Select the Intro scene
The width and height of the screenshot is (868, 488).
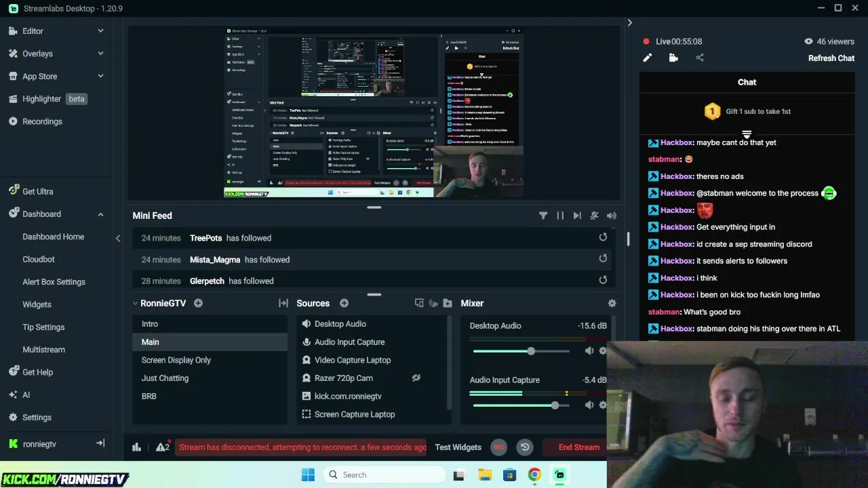[x=210, y=324]
